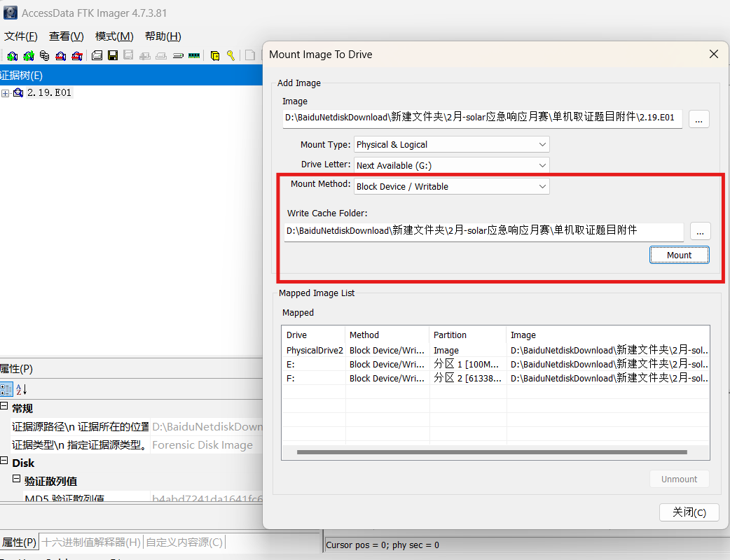Image resolution: width=730 pixels, height=560 pixels.
Task: Click the Mapped list horizontal scrollbar
Action: pos(492,452)
